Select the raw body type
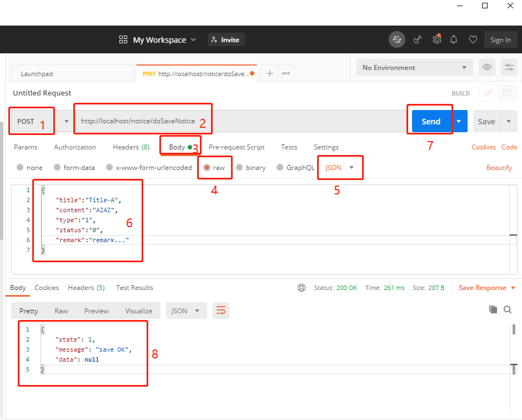 coord(214,168)
